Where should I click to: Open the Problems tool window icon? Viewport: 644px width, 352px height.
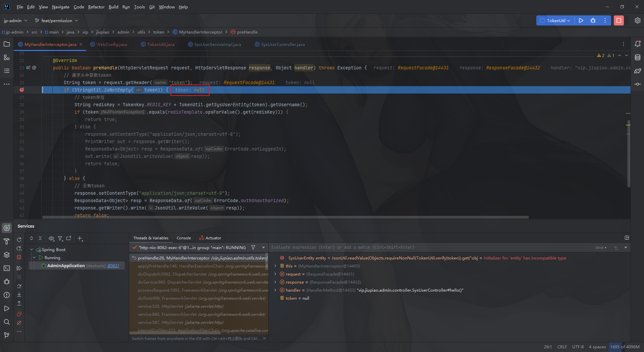click(7, 295)
